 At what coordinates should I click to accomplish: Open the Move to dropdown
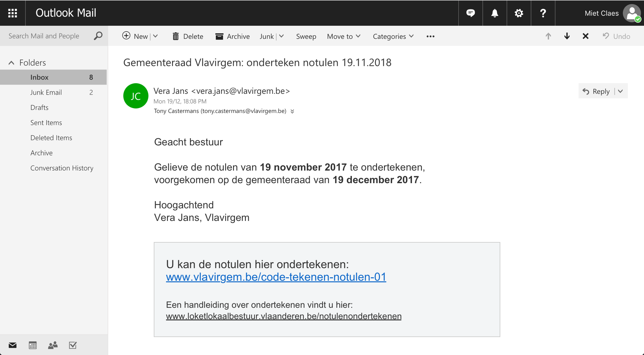(x=344, y=37)
